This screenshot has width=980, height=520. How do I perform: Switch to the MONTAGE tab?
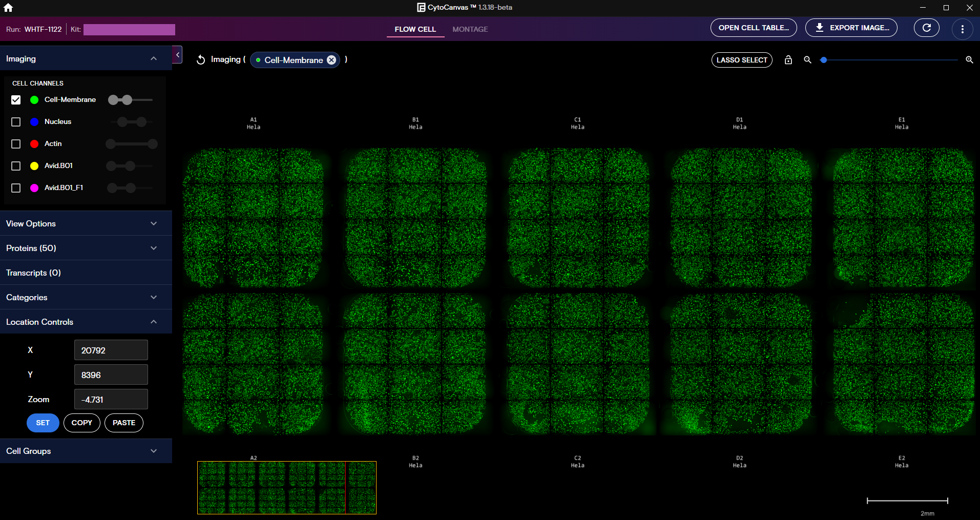click(x=470, y=29)
